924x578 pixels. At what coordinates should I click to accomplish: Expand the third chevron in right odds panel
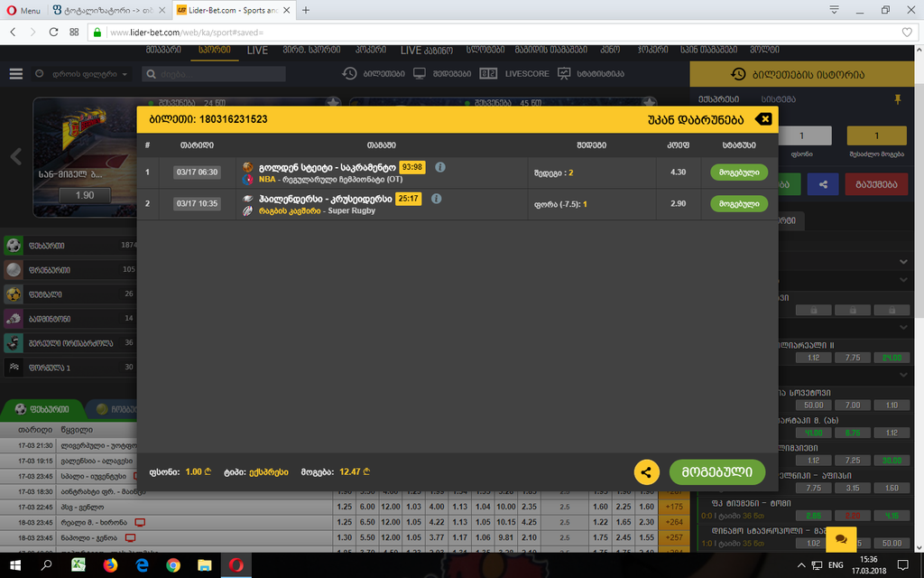pyautogui.click(x=903, y=327)
